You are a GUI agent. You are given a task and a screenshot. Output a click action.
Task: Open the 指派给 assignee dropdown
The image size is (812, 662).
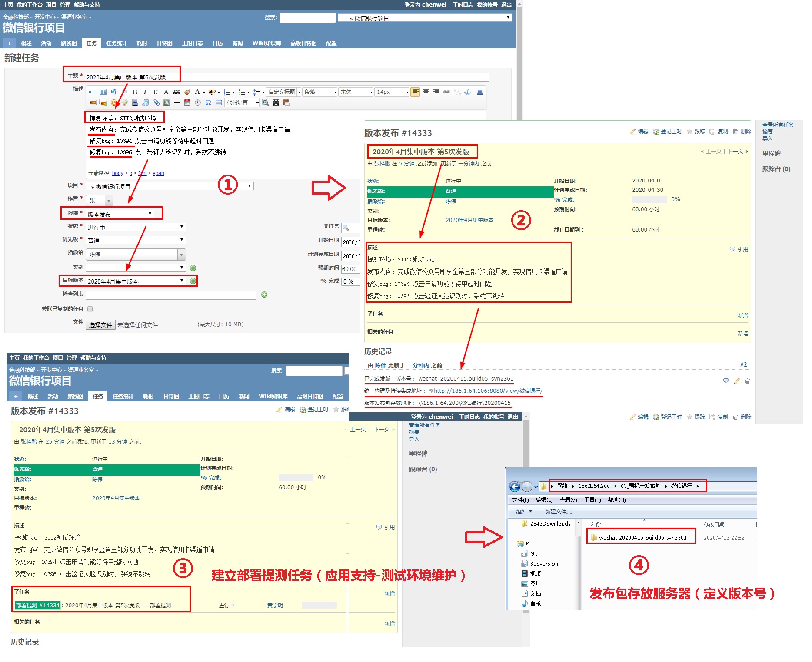pyautogui.click(x=136, y=254)
